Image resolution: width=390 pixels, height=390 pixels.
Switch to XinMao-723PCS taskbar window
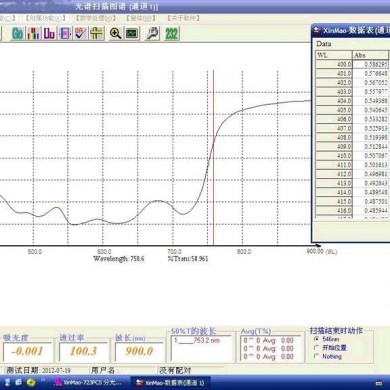[x=88, y=382]
